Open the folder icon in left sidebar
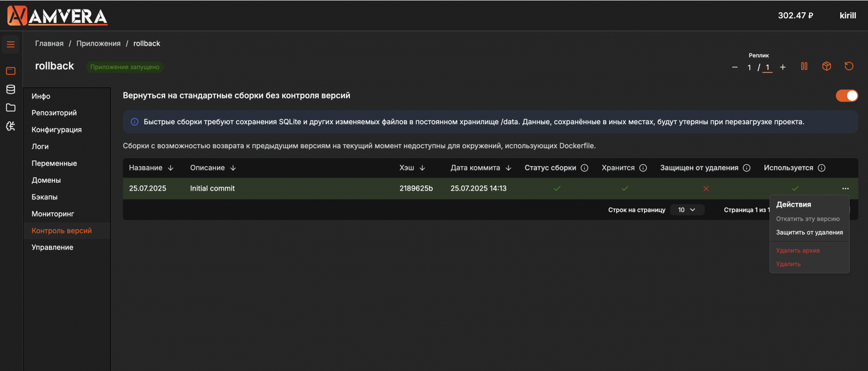This screenshot has width=868, height=371. pos(11,108)
